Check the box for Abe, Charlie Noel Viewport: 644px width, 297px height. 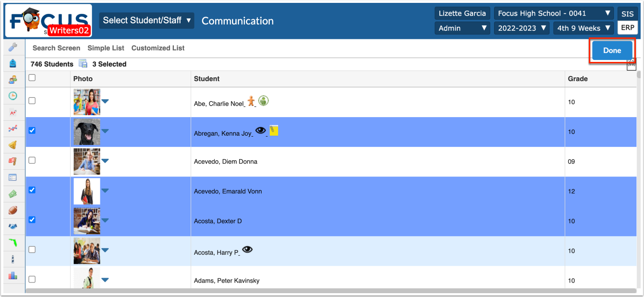tap(32, 101)
